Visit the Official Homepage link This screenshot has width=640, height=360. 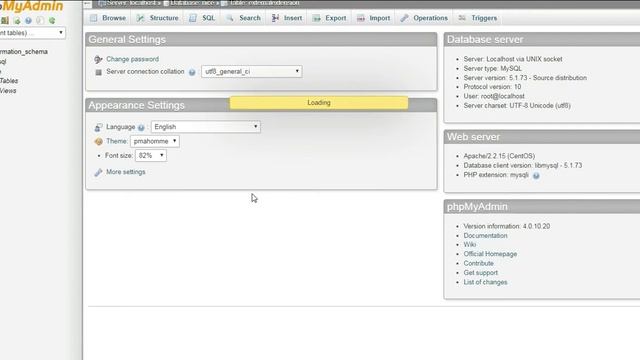coord(490,254)
